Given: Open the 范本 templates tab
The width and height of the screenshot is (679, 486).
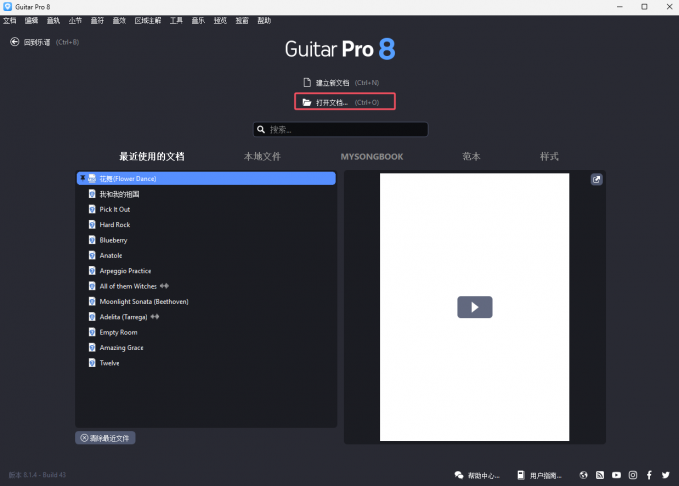Looking at the screenshot, I should tap(471, 156).
